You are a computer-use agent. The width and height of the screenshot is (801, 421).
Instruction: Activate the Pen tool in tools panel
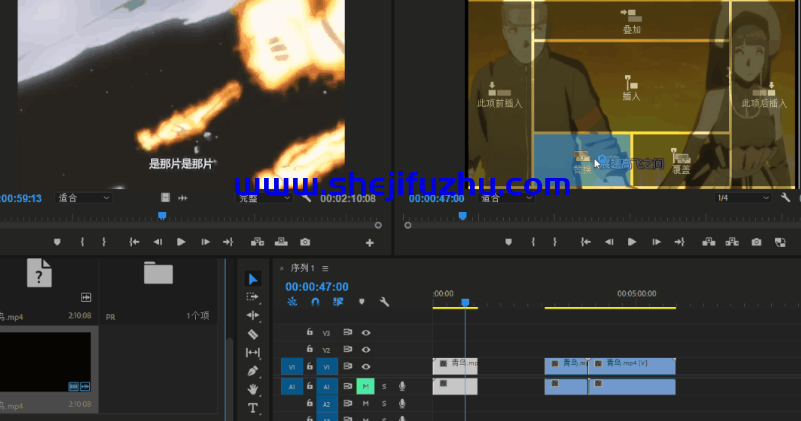253,371
